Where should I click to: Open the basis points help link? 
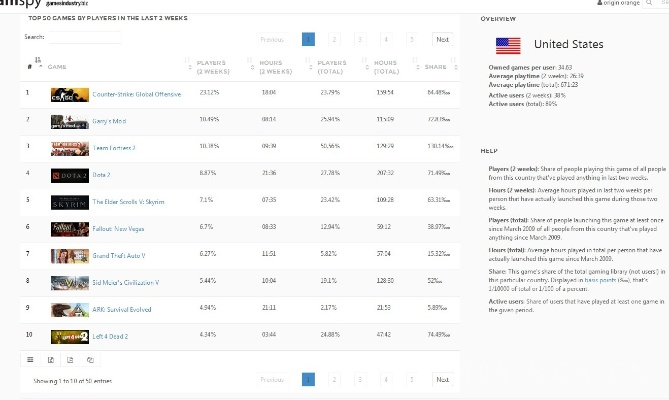[x=600, y=280]
